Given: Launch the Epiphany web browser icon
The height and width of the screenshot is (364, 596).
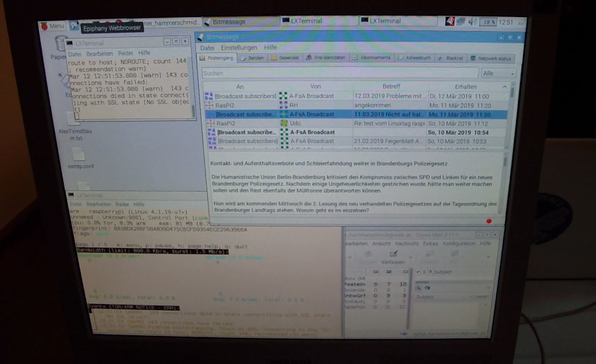Looking at the screenshot, I should [x=74, y=26].
